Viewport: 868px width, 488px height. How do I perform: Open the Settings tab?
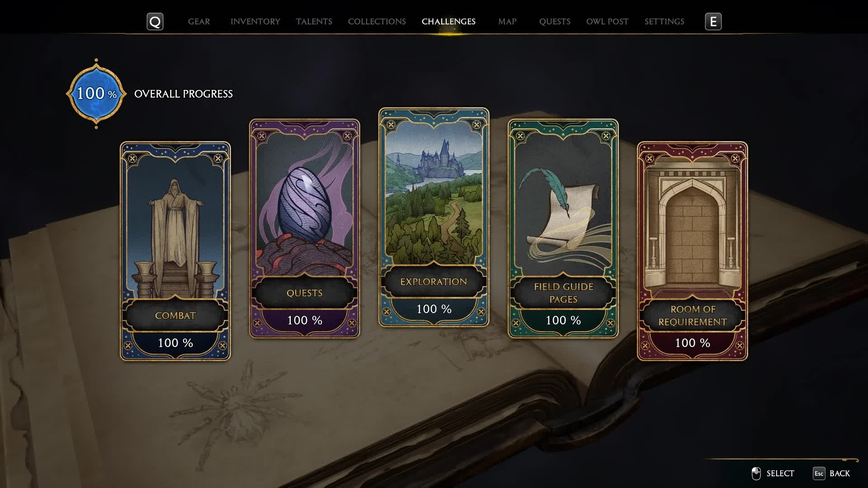coord(664,22)
